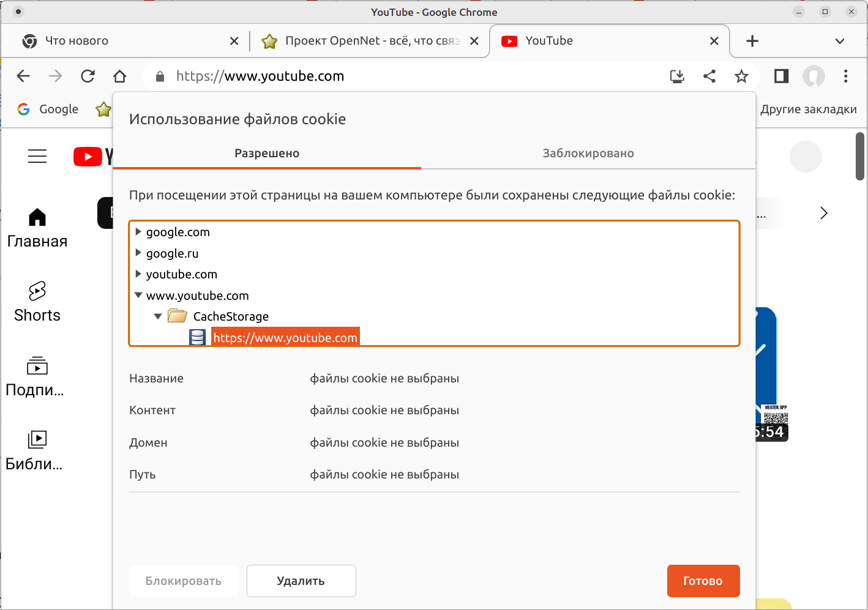The height and width of the screenshot is (610, 868).
Task: Collapse the www.youtube.com tree node
Action: point(138,296)
